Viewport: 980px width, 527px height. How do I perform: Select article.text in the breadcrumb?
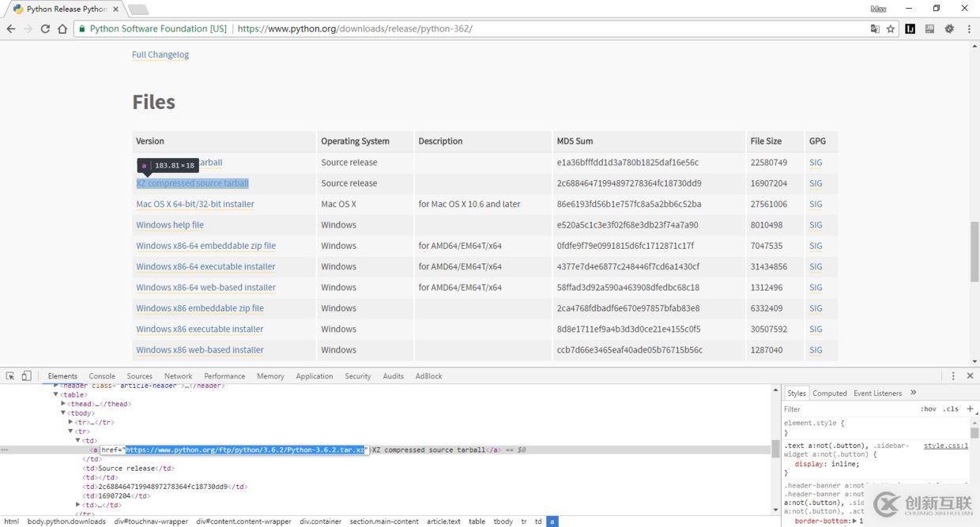(x=443, y=521)
